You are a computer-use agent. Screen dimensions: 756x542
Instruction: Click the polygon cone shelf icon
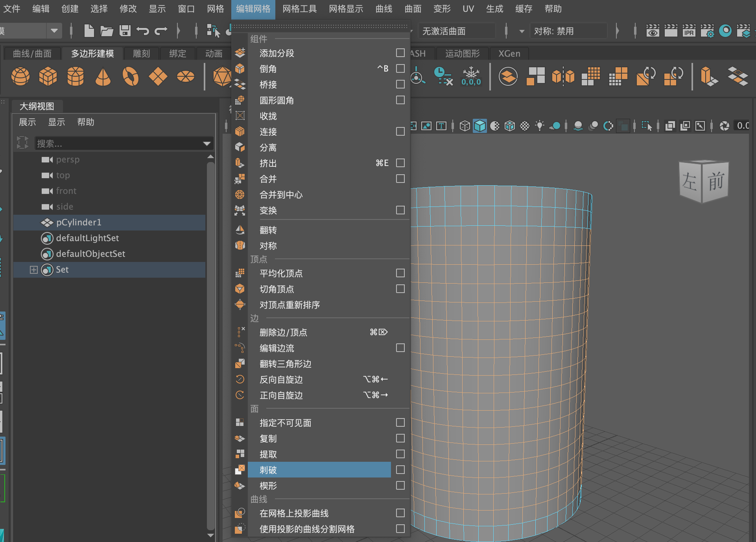pos(103,76)
